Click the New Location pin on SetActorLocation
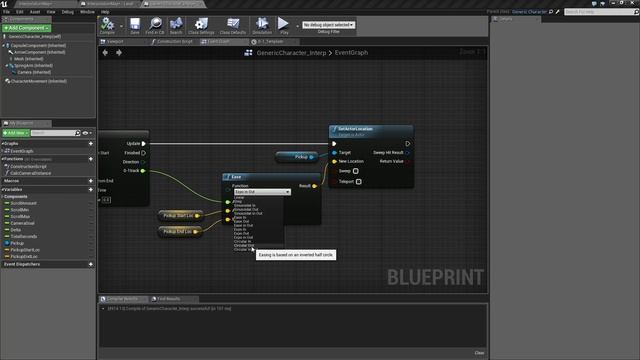Image resolution: width=640 pixels, height=360 pixels. tap(334, 162)
